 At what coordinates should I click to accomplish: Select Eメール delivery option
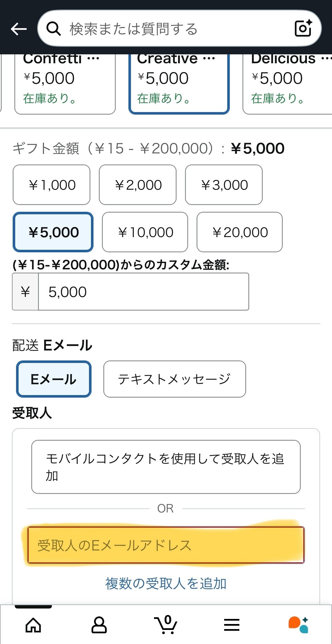tap(54, 379)
